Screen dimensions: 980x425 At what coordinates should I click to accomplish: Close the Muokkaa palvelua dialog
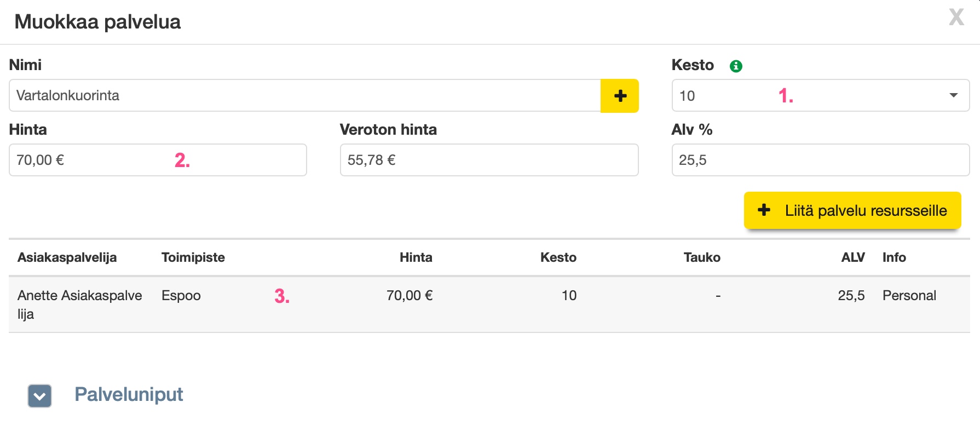(956, 18)
